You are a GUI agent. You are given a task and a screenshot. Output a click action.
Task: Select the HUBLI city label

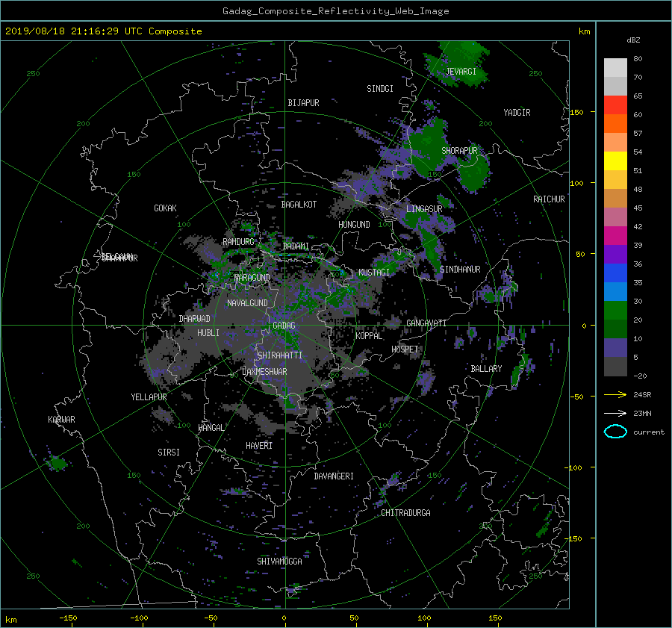coord(208,332)
